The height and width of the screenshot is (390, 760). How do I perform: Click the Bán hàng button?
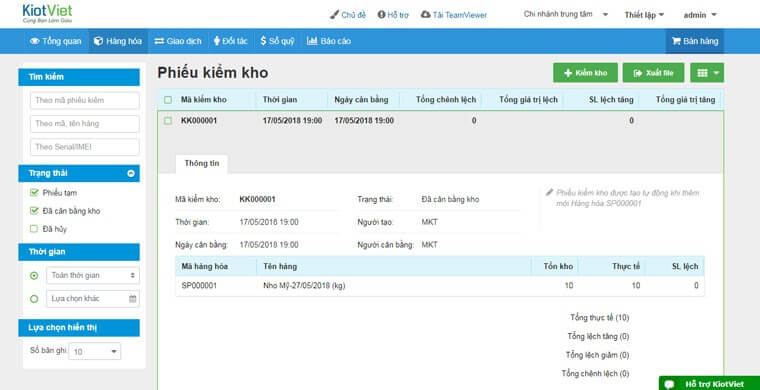click(x=695, y=41)
